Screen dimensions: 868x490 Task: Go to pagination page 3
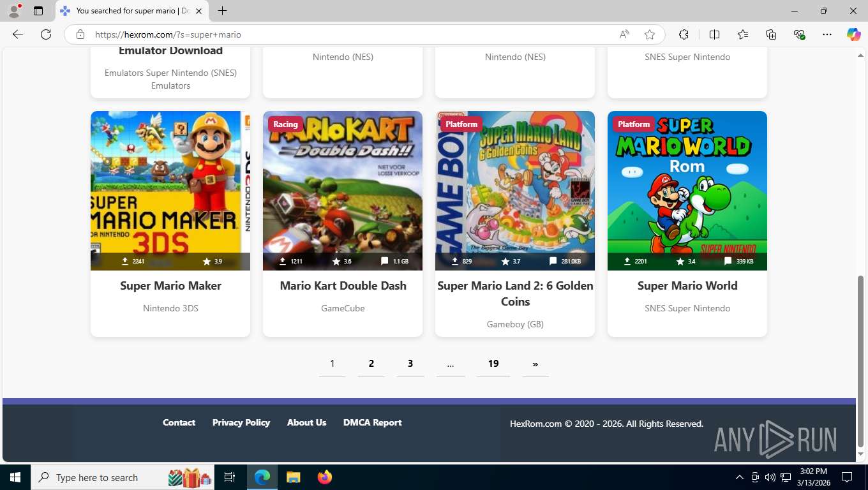pyautogui.click(x=410, y=364)
